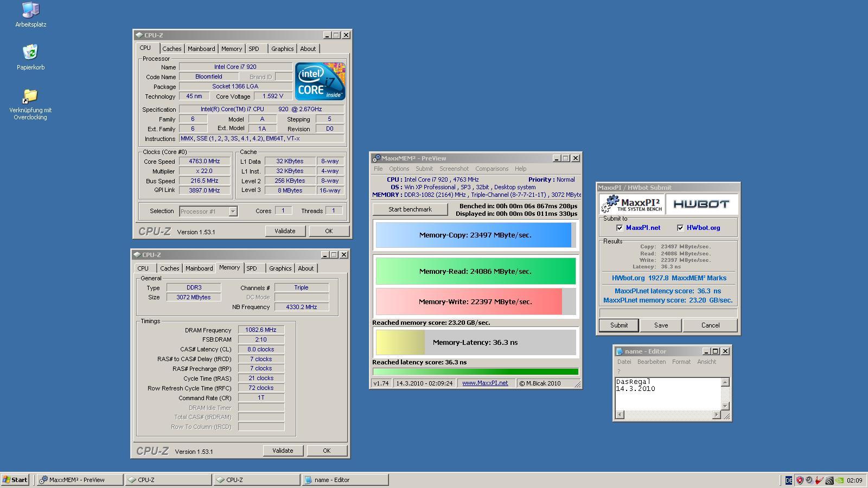Open the Processor #1 selection dropdown
This screenshot has height=488, width=868.
coord(233,211)
